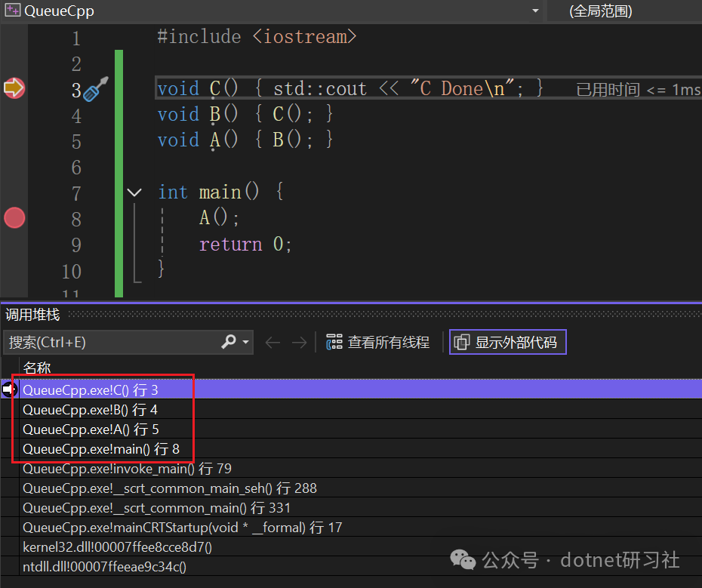Click the magnifier search icon in call stack
Viewport: 702px width, 588px height.
tap(229, 342)
